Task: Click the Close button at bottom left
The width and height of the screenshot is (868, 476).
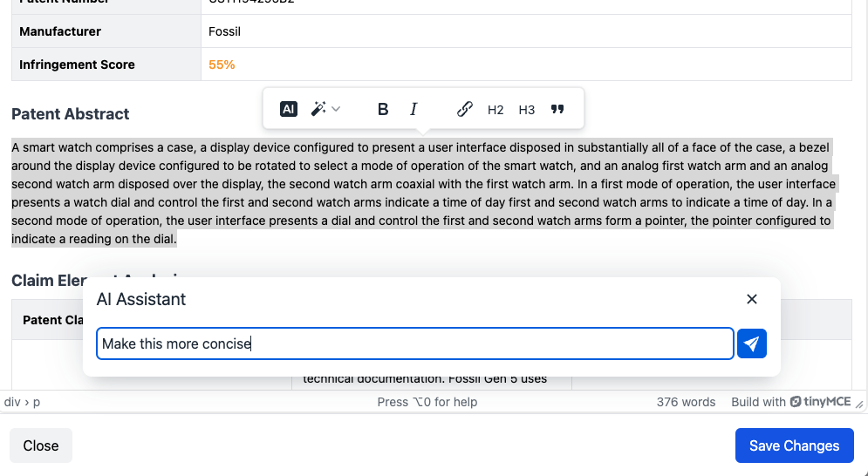Action: [41, 445]
